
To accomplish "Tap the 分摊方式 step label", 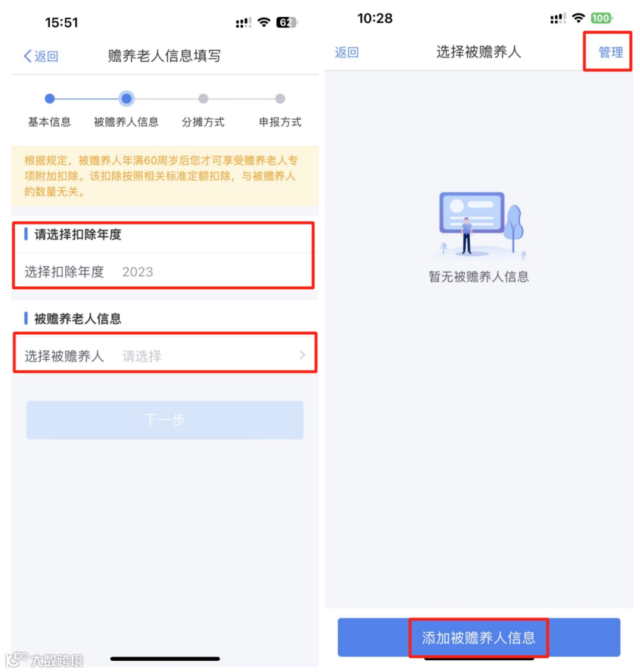I will coord(203,122).
